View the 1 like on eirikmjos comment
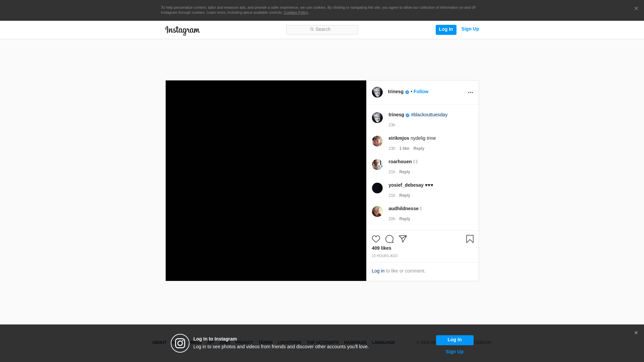The height and width of the screenshot is (362, 644). (404, 148)
